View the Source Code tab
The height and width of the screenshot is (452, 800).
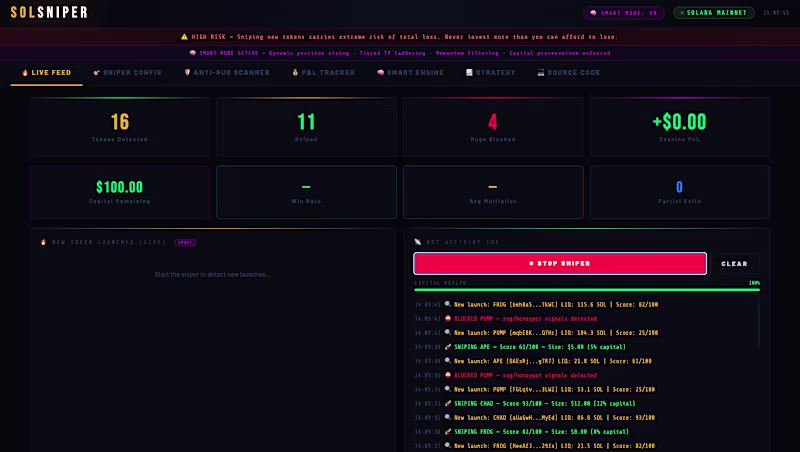[x=568, y=72]
